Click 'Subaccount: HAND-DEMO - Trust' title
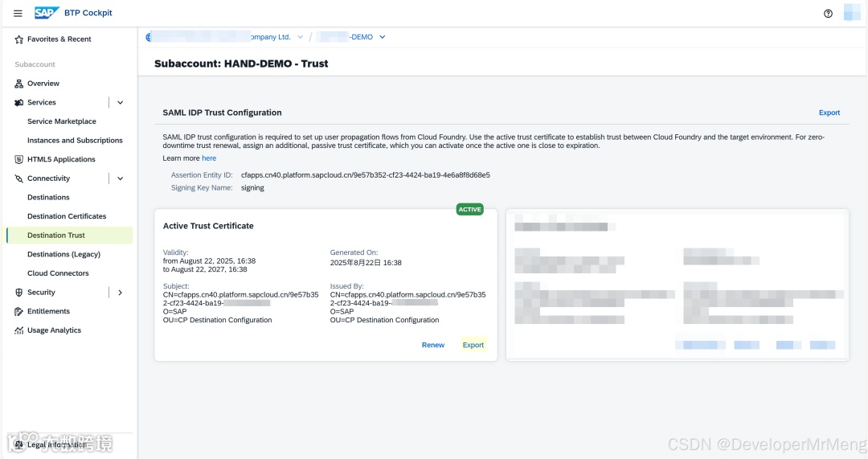The height and width of the screenshot is (459, 868). pos(241,64)
